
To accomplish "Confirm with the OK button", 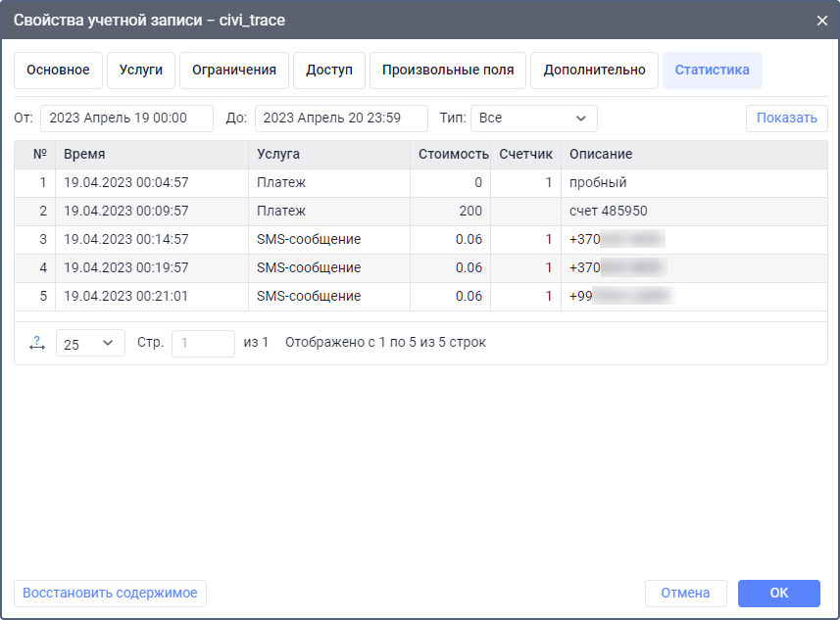I will tap(778, 593).
